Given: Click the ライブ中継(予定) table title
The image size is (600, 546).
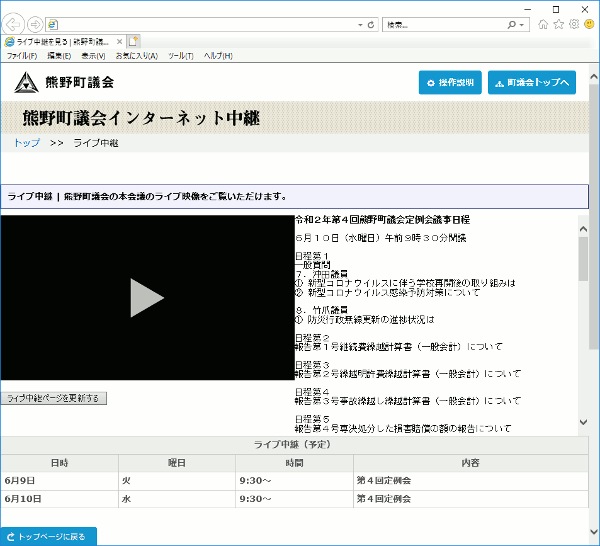Looking at the screenshot, I should tap(293, 445).
